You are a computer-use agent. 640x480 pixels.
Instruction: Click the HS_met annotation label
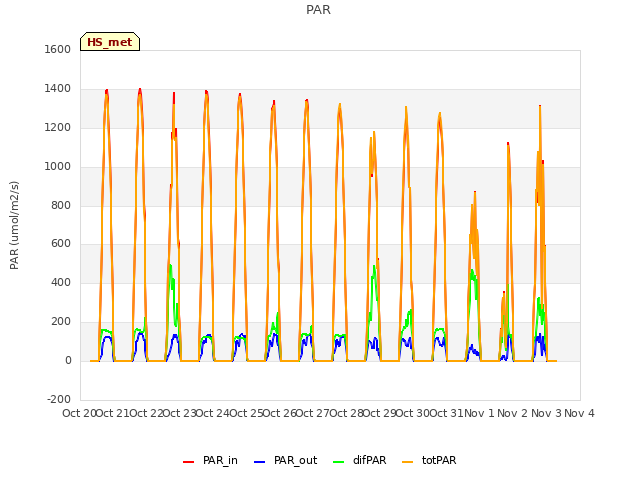pos(110,42)
